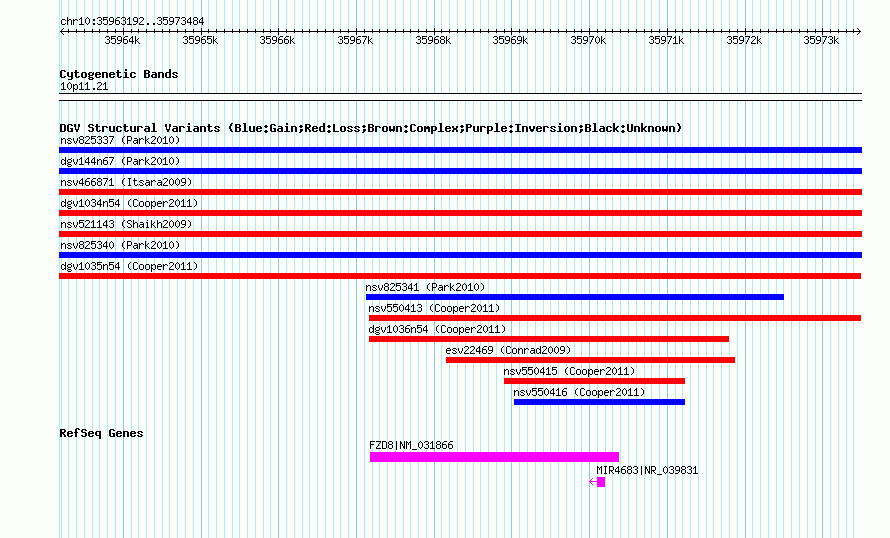Image resolution: width=890 pixels, height=538 pixels.
Task: Select the dgv1035n54 (Cooper2011) red bar
Action: pos(460,276)
